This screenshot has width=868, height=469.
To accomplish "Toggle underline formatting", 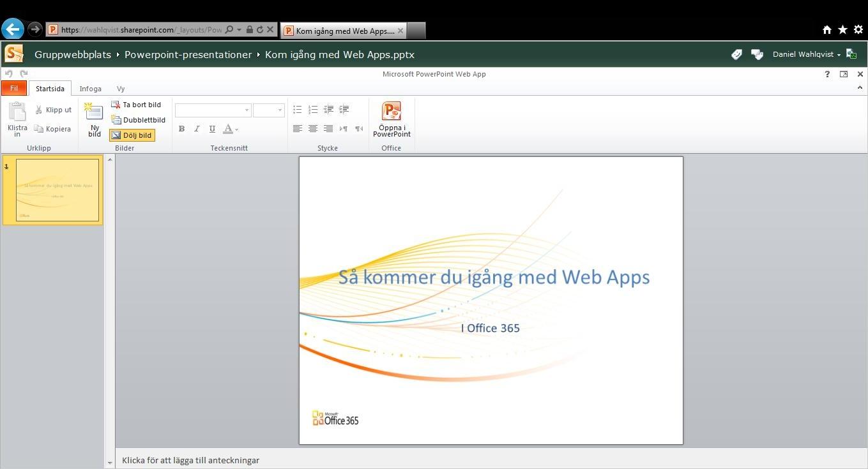I will [x=212, y=129].
